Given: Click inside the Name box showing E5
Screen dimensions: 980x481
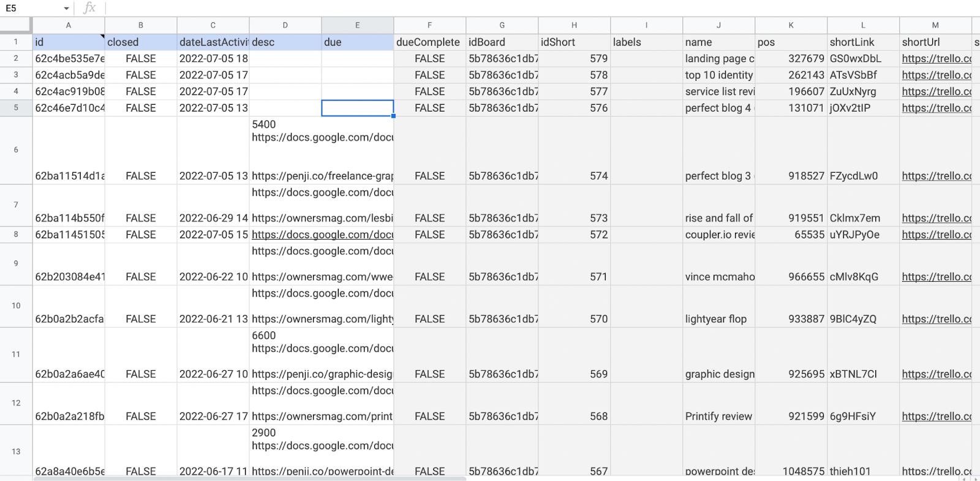Looking at the screenshot, I should point(31,9).
